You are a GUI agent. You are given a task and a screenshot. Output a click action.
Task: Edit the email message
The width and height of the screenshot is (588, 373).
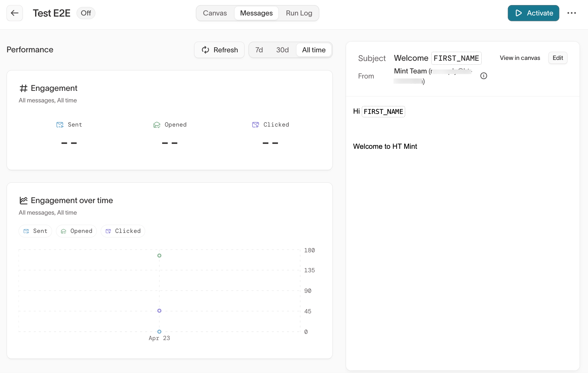(558, 58)
